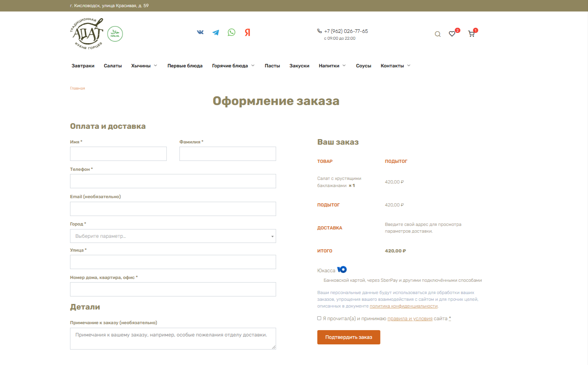
Task: Click the Телефон input field
Action: (x=173, y=181)
